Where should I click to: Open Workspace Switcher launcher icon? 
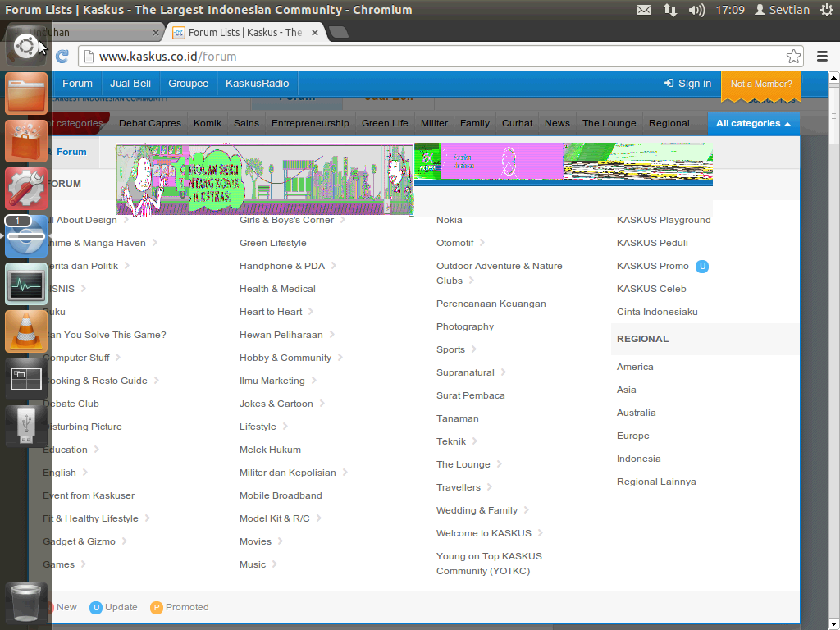tap(25, 379)
